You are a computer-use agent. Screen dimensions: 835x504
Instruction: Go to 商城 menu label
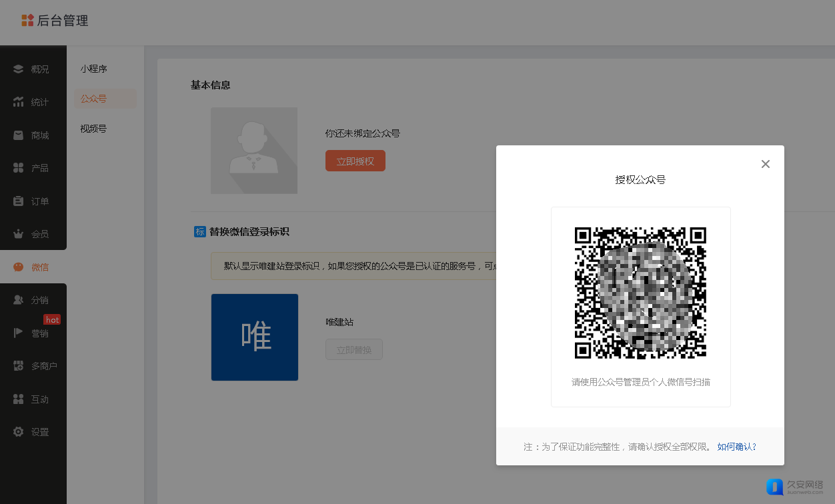click(x=40, y=135)
